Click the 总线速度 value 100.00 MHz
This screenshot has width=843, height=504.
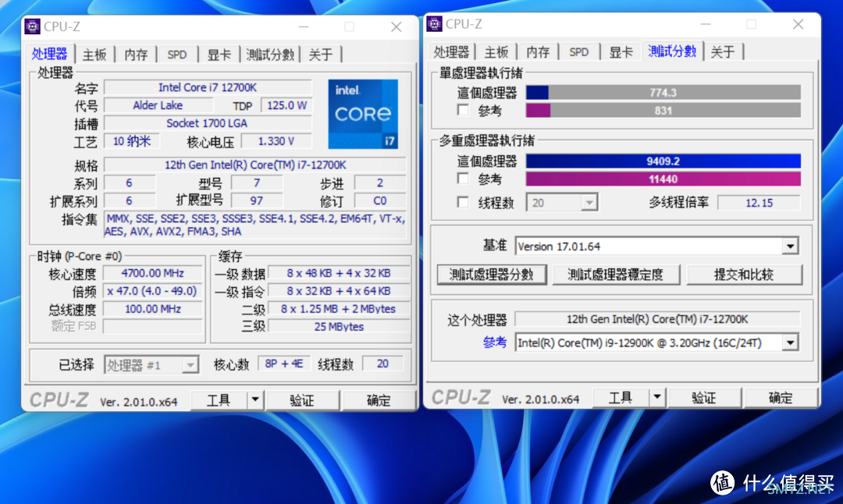tap(153, 309)
